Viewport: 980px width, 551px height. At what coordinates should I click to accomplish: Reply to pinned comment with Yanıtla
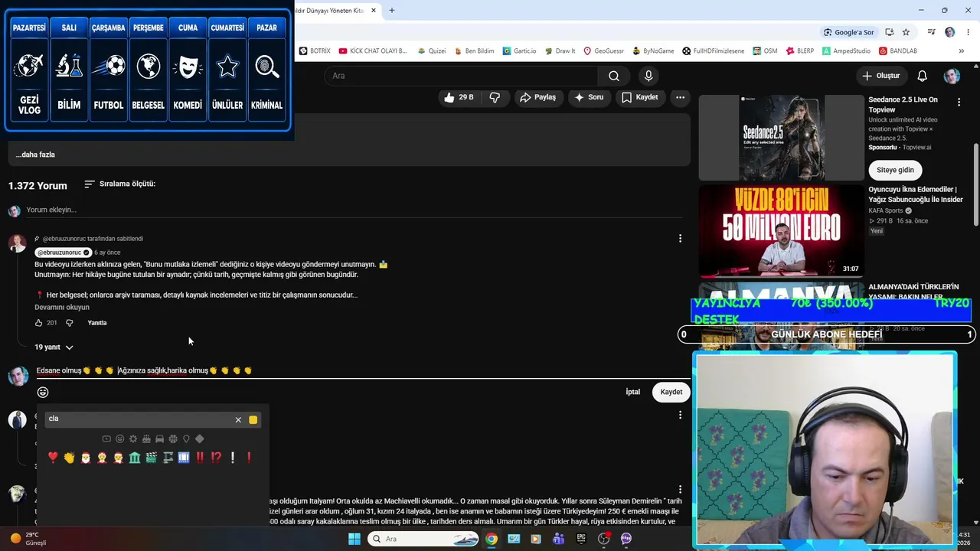click(97, 323)
